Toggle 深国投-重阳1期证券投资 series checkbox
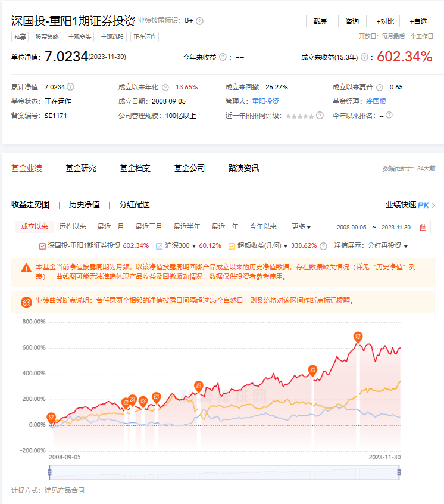Viewport: 444px width, 504px height. (x=42, y=246)
